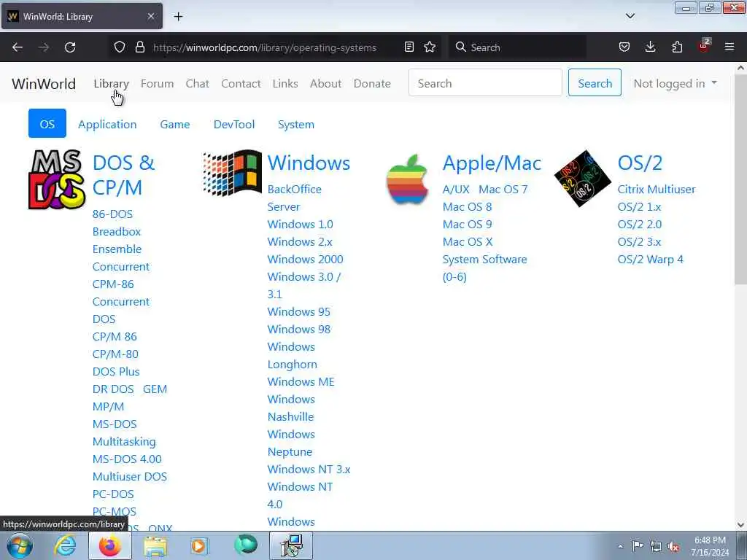Click the Firefox toolbar Search box
Viewport: 747px width, 560px height.
pos(517,47)
